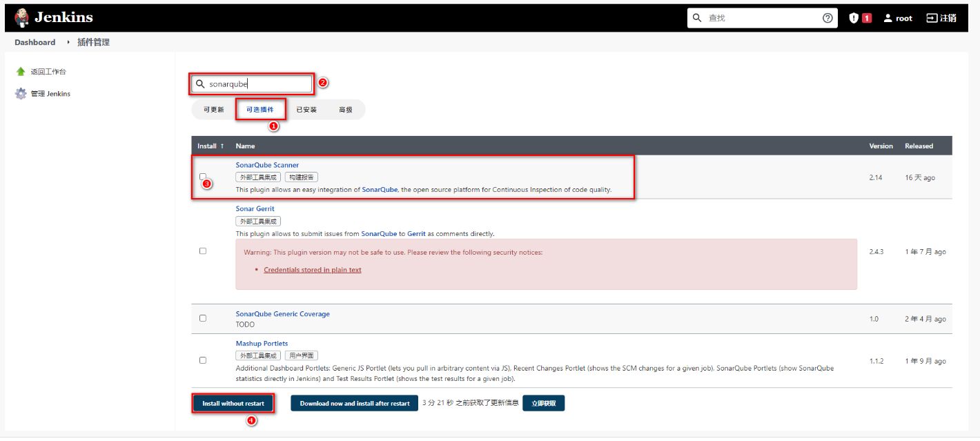
Task: Click Download now and install after restart
Action: pyautogui.click(x=355, y=403)
